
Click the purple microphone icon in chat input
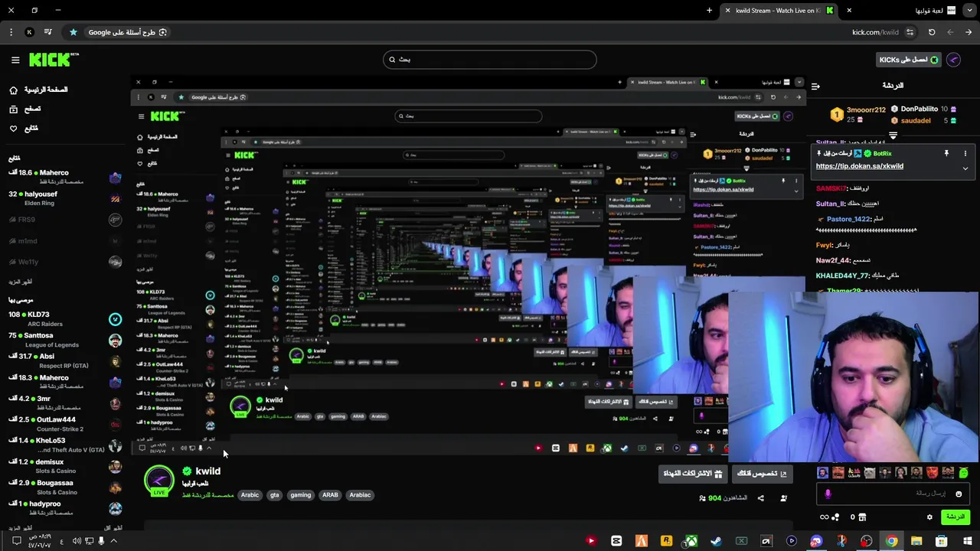click(828, 494)
